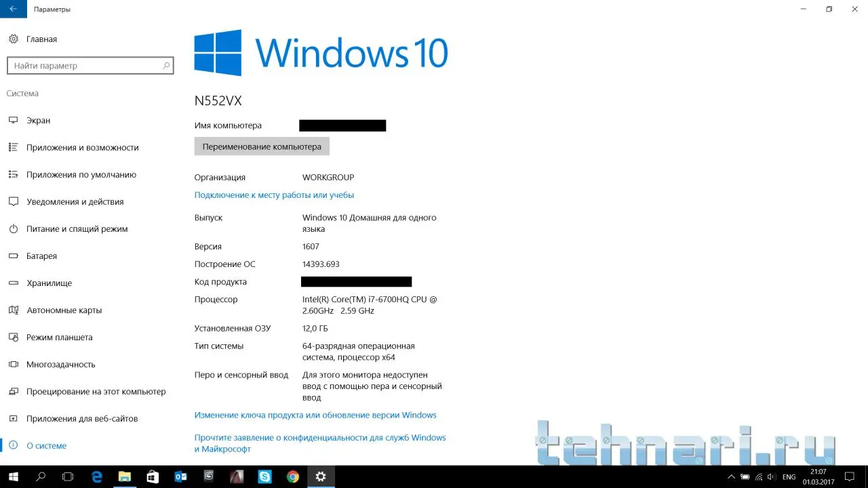Click the Переименование компьютера button
The width and height of the screenshot is (868, 488).
tap(262, 146)
